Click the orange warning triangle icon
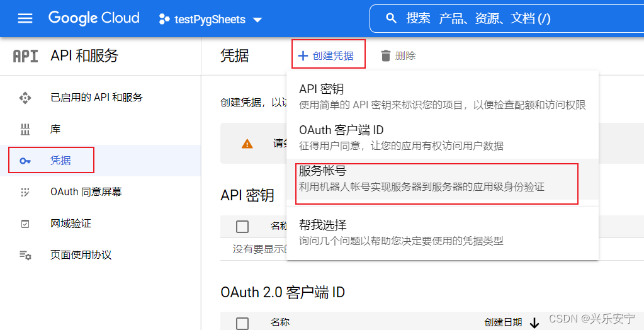 tap(247, 144)
